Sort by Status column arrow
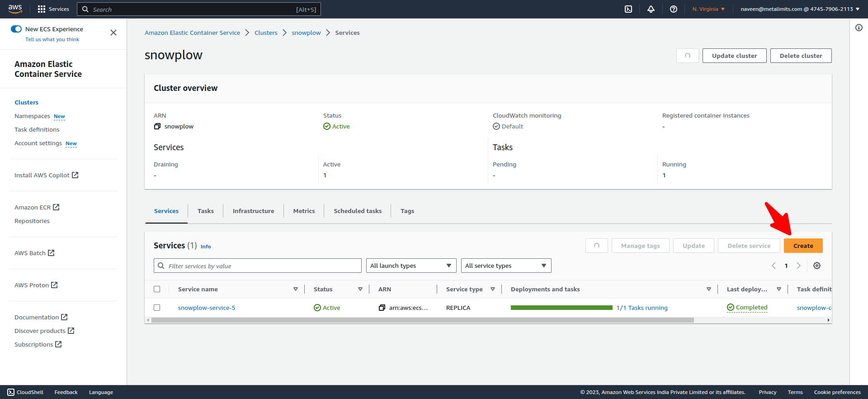Image resolution: width=868 pixels, height=399 pixels. (360, 289)
